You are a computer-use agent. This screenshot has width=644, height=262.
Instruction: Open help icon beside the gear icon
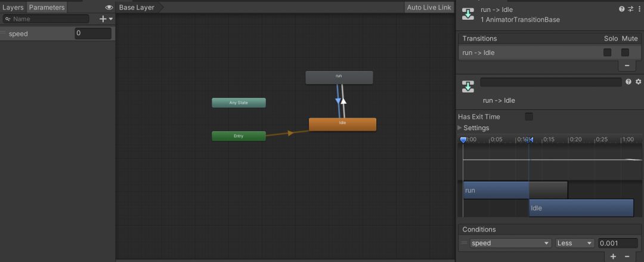point(628,82)
